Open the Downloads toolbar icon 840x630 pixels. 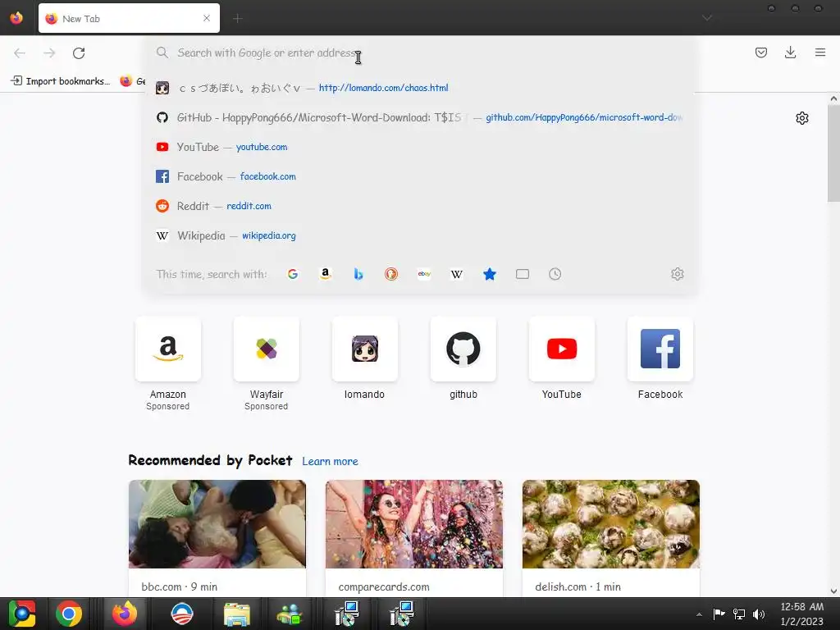pyautogui.click(x=790, y=52)
